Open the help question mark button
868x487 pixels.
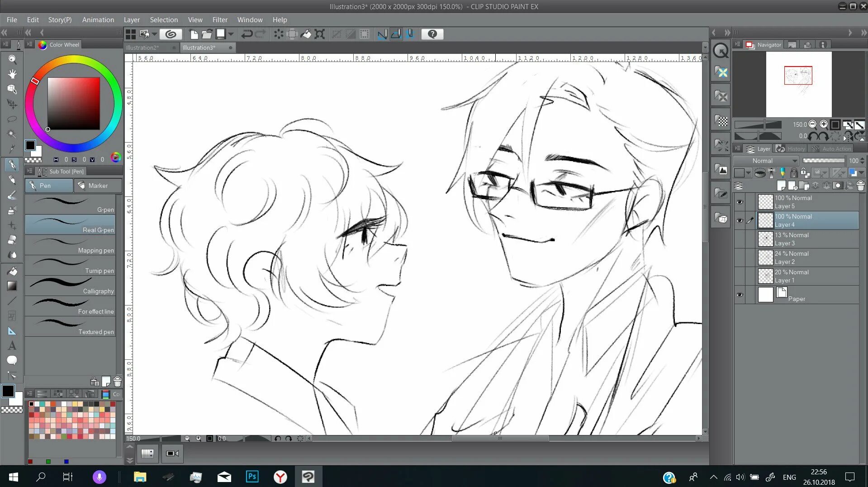pyautogui.click(x=432, y=34)
